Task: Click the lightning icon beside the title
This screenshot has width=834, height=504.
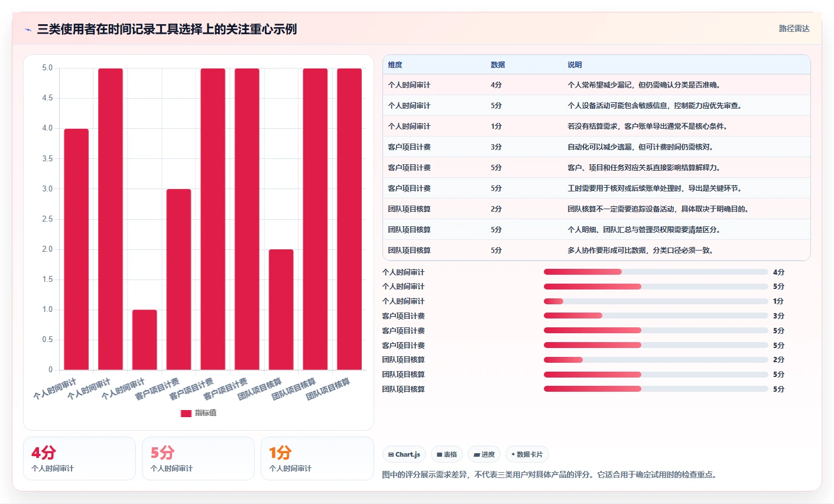Action: point(28,30)
